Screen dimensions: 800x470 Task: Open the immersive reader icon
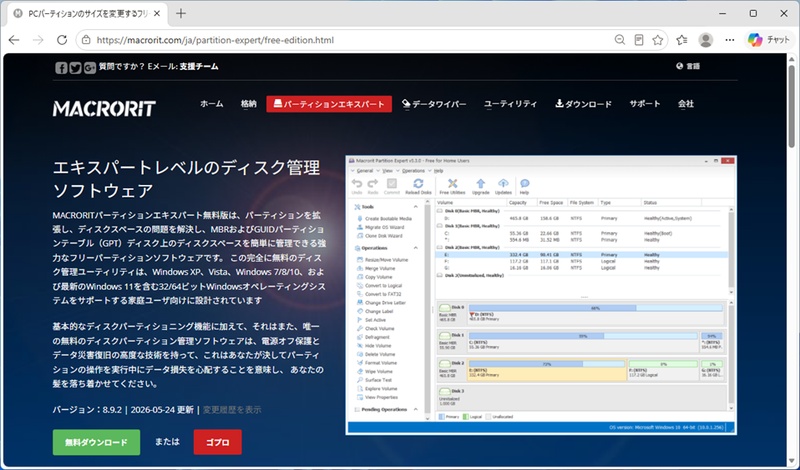(x=638, y=40)
